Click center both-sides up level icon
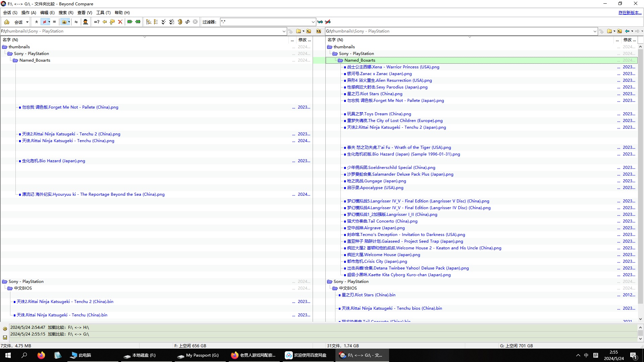644x362 pixels. click(319, 31)
